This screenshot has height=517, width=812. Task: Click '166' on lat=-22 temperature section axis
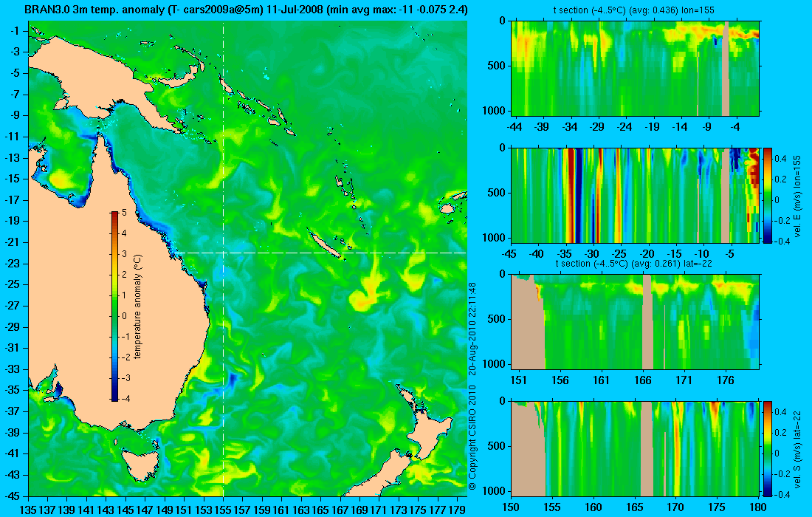pos(643,380)
